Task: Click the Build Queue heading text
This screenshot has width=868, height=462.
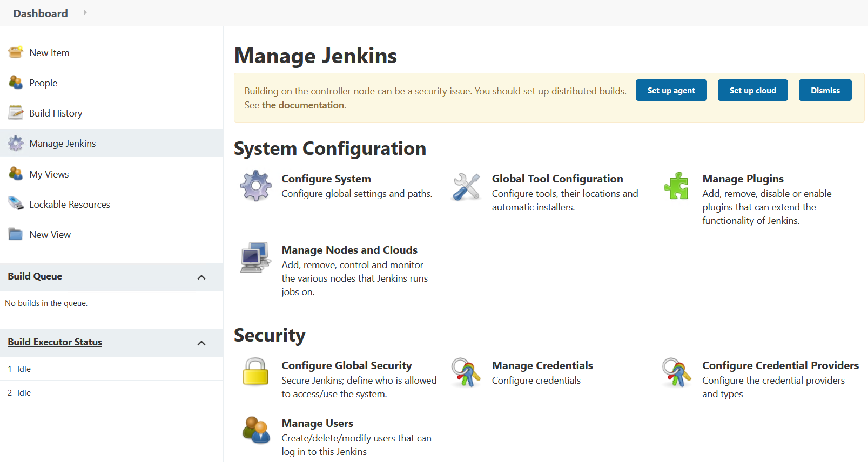Action: [35, 276]
